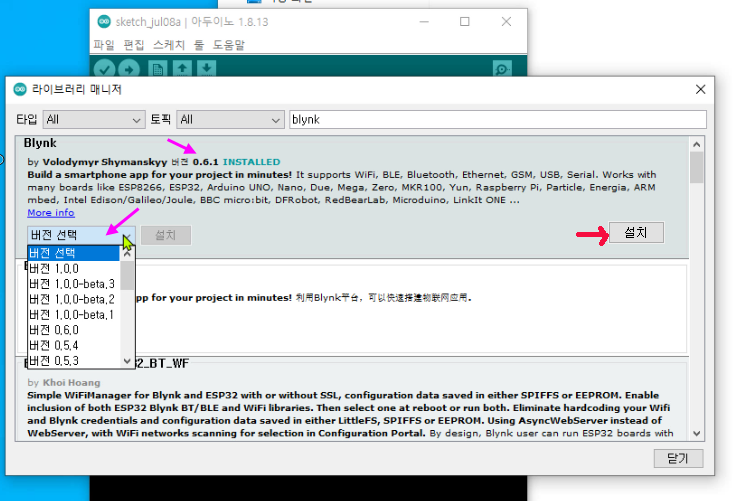
Task: Click the greyed 설치 button beside version selector
Action: pyautogui.click(x=166, y=235)
